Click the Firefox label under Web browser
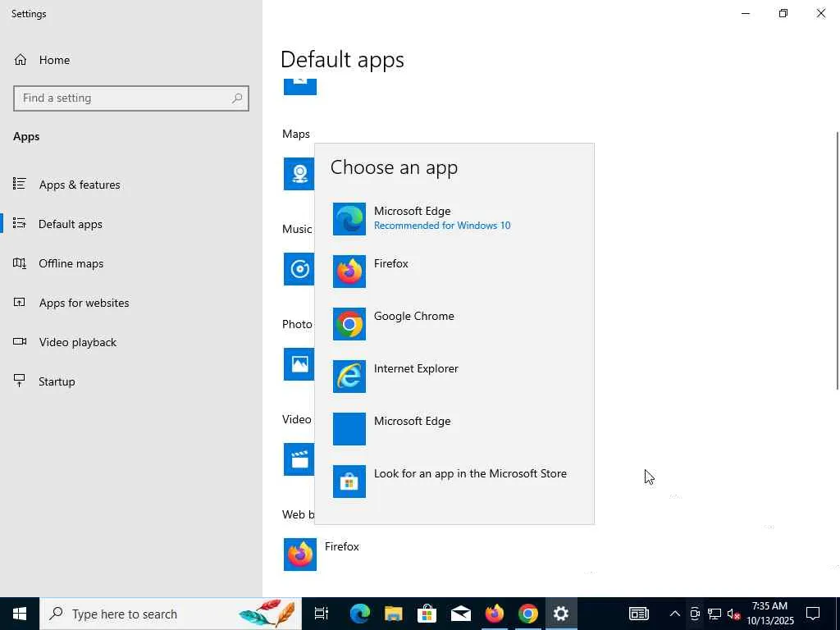This screenshot has height=630, width=840. (342, 546)
